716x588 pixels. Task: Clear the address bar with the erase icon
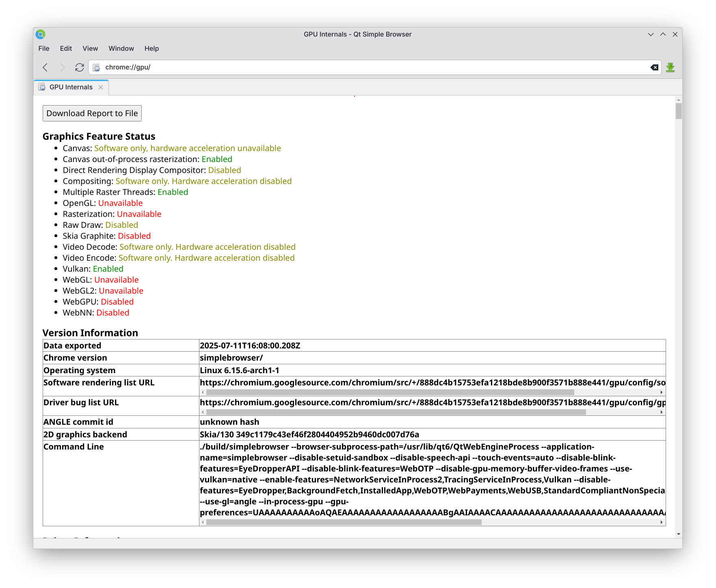pyautogui.click(x=654, y=67)
